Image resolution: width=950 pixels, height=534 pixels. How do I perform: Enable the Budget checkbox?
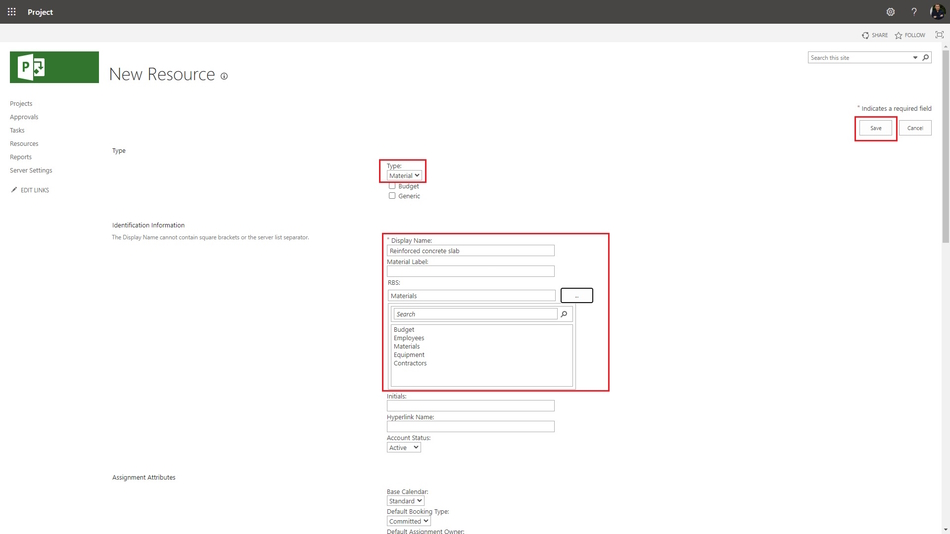(x=392, y=186)
